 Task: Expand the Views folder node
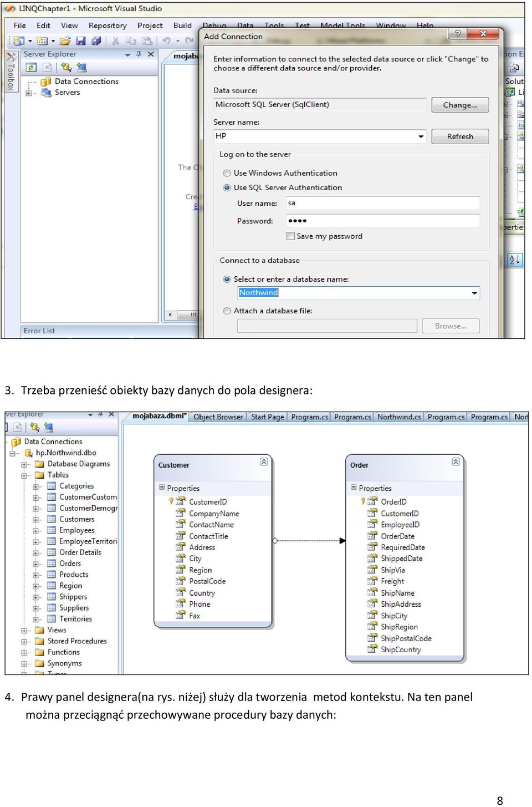click(x=24, y=631)
